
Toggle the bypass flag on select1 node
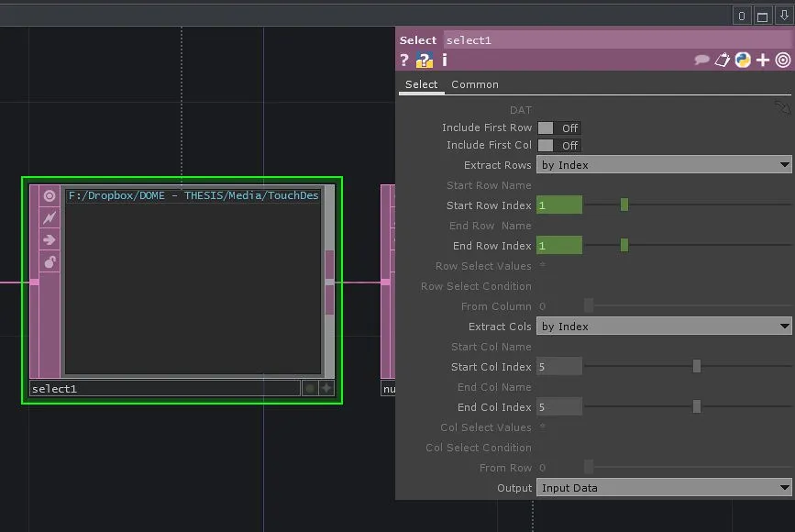coord(50,218)
